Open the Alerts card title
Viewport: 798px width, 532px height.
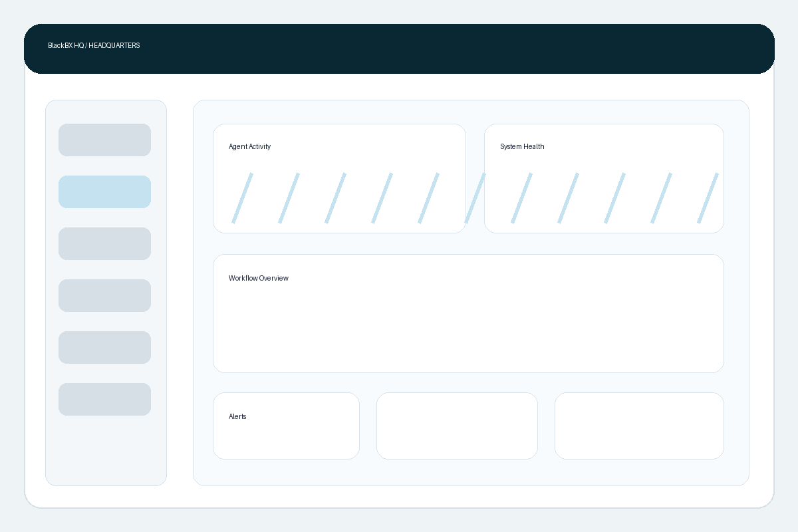coord(237,416)
